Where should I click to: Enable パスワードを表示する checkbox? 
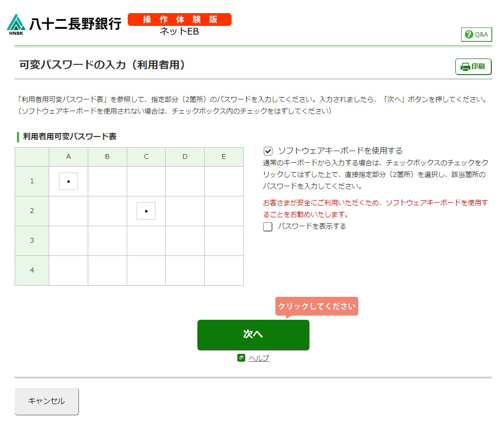click(x=268, y=227)
